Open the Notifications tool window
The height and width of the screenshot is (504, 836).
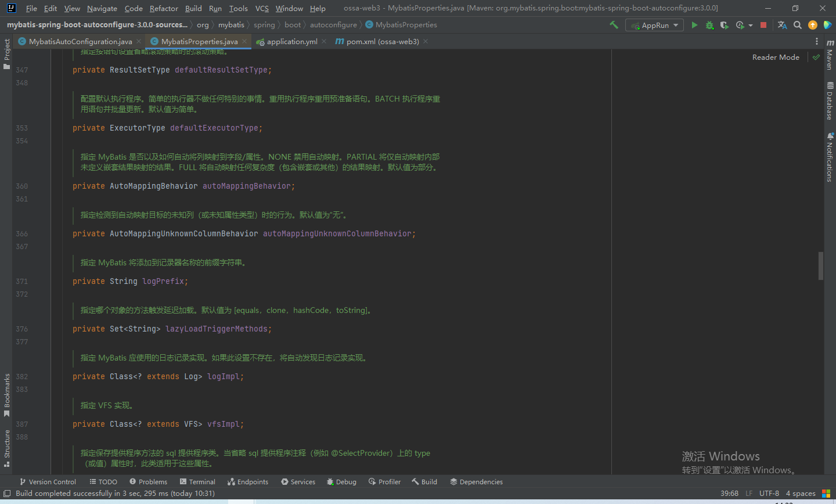click(x=830, y=157)
